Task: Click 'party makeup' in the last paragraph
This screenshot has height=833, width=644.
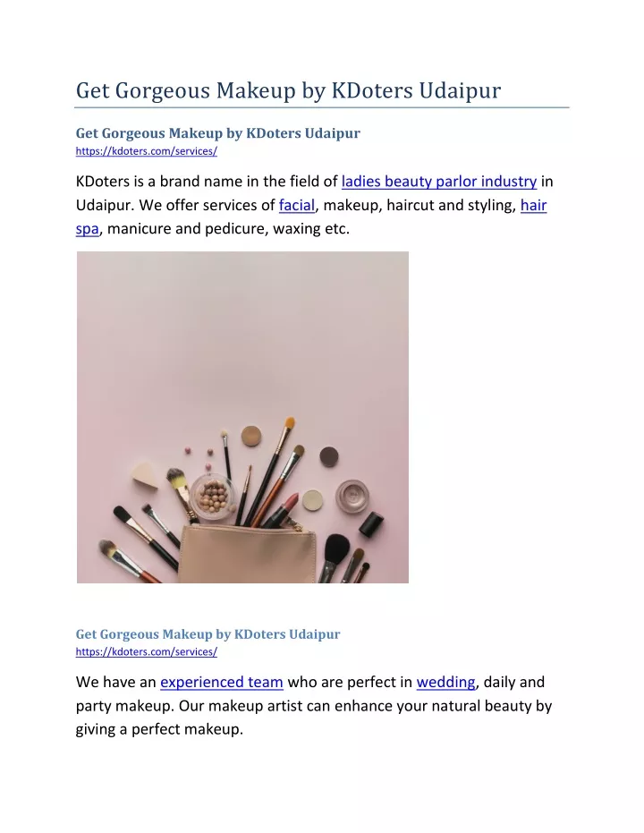Action: (123, 706)
